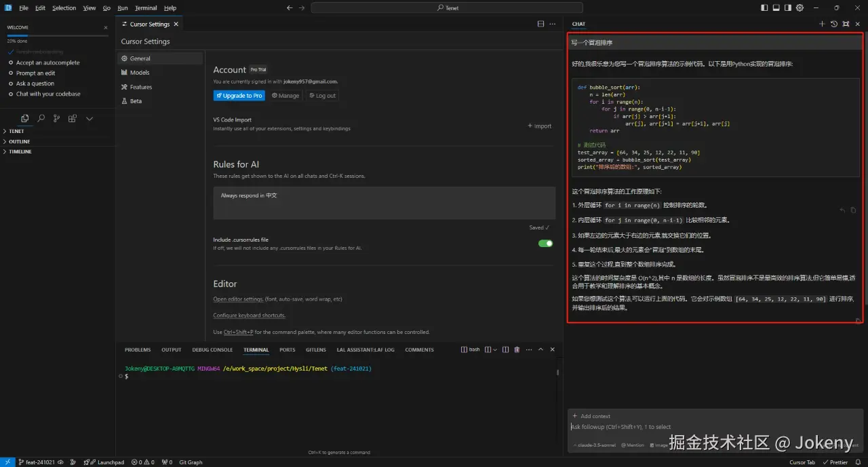Show additional sidebar views chevron
This screenshot has height=467, width=868.
(89, 118)
